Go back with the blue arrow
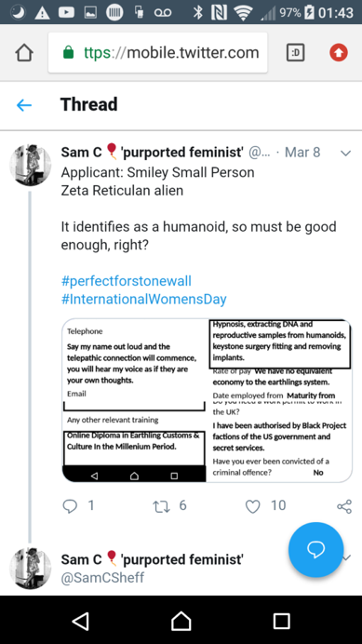The height and width of the screenshot is (644, 362). [x=24, y=105]
